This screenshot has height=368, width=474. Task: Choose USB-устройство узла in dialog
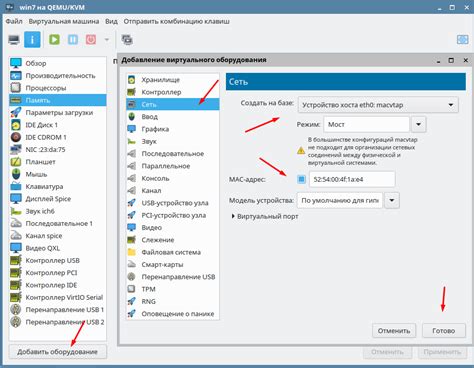pyautogui.click(x=173, y=203)
